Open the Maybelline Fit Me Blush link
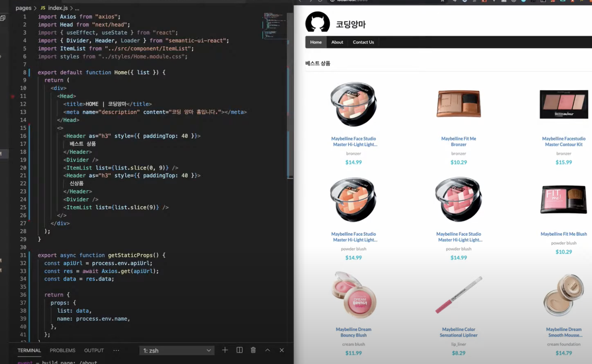 564,234
